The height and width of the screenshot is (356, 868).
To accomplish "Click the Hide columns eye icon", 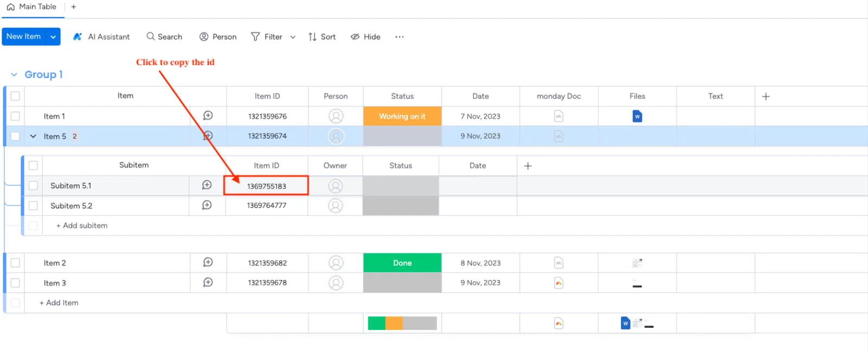I will [355, 37].
